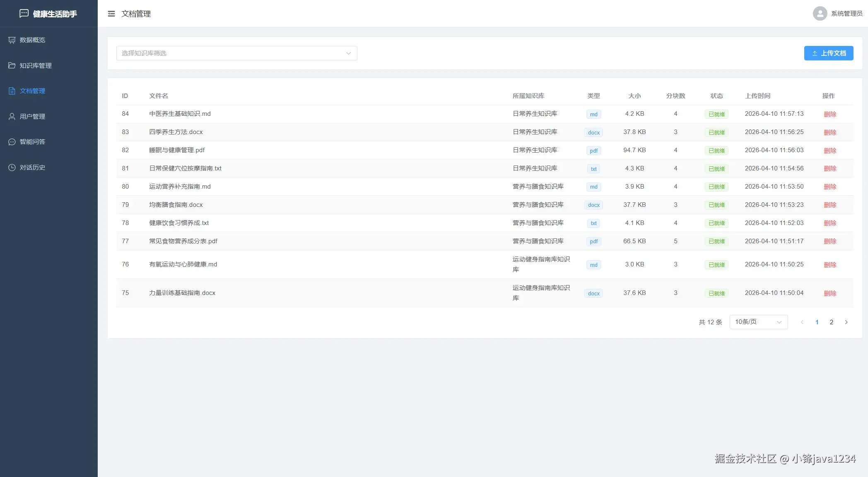Click the system administrator avatar

[x=820, y=13]
